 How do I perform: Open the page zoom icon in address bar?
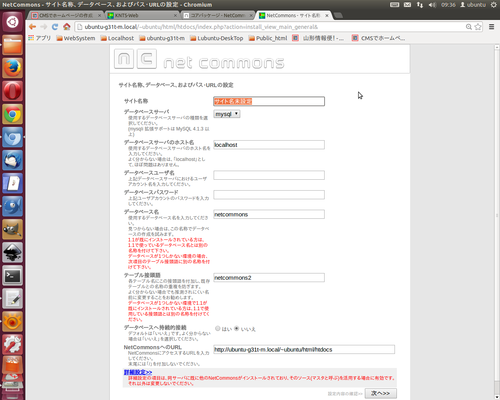[x=469, y=27]
